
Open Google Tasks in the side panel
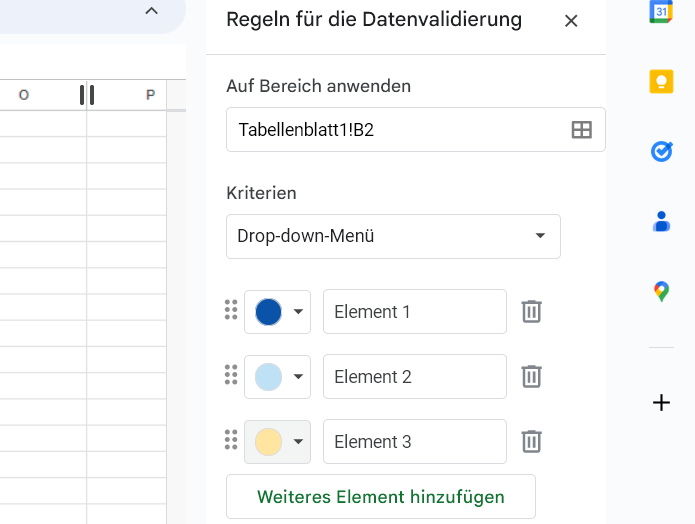point(661,151)
